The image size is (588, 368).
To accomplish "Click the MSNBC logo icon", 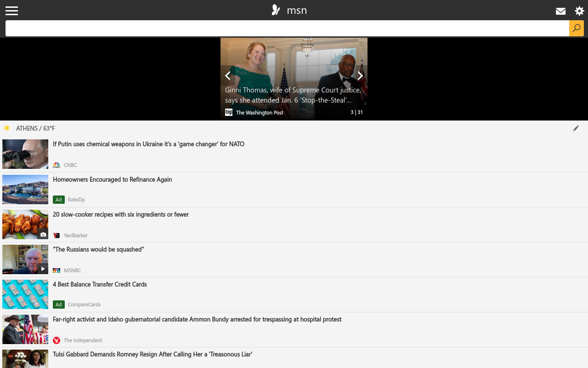I will point(57,270).
